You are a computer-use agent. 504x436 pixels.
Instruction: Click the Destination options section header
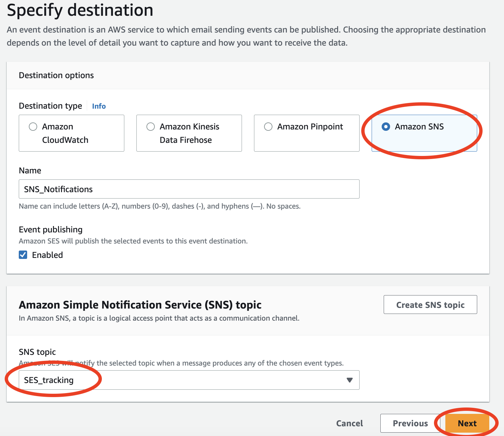tap(56, 75)
